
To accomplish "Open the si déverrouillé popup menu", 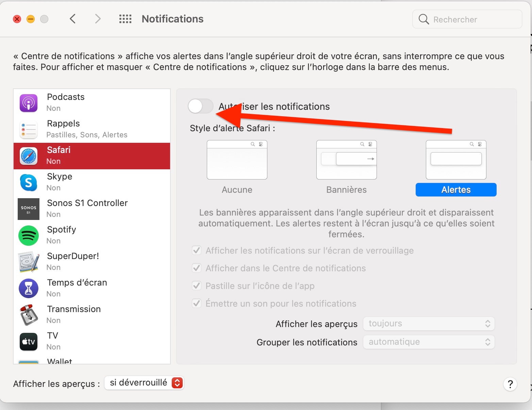I will pos(144,383).
